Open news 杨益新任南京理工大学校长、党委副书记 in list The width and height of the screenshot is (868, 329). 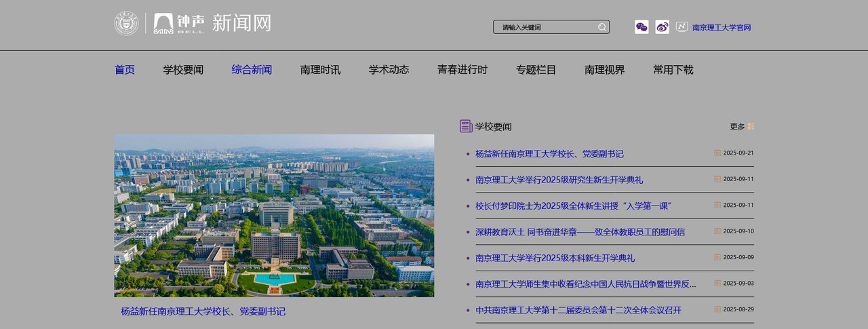pos(549,154)
